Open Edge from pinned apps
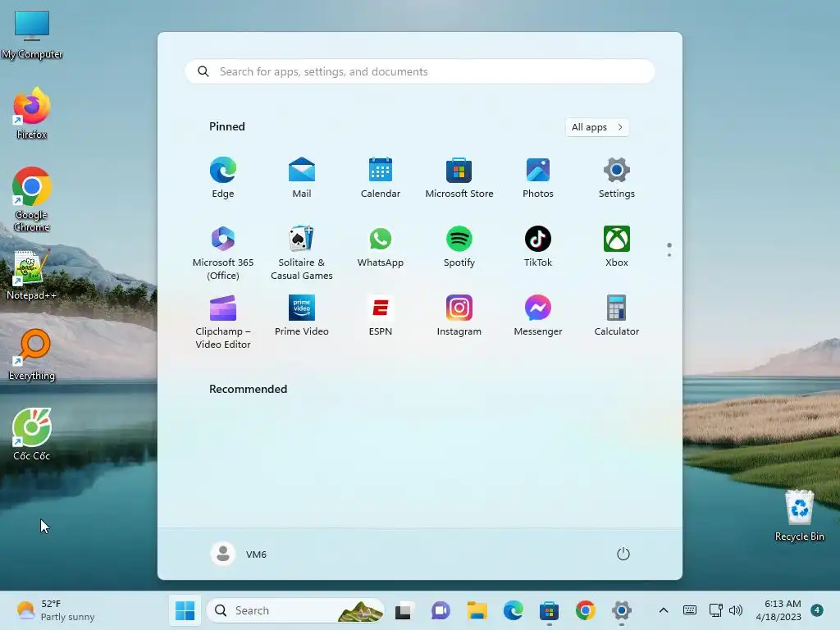Image resolution: width=840 pixels, height=630 pixels. pos(223,178)
